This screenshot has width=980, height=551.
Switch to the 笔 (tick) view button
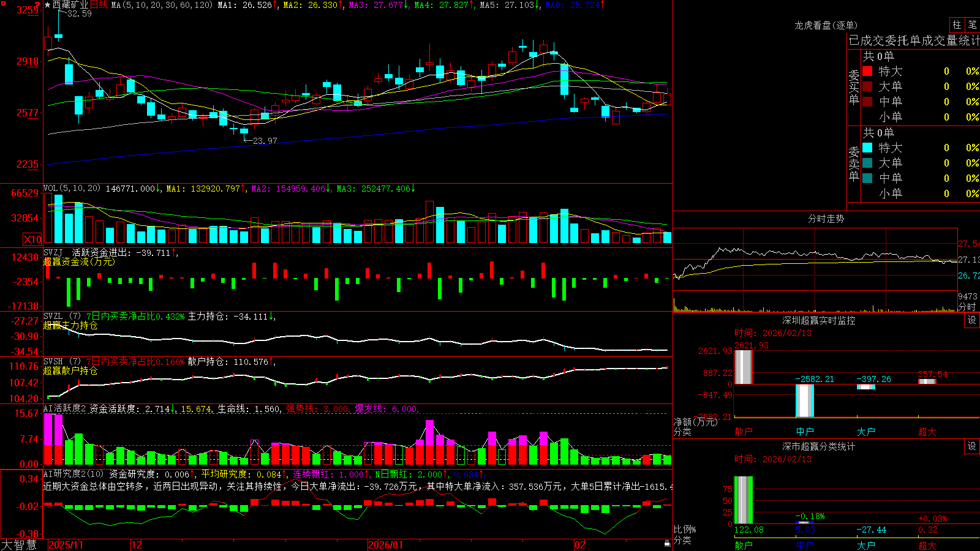pos(973,24)
